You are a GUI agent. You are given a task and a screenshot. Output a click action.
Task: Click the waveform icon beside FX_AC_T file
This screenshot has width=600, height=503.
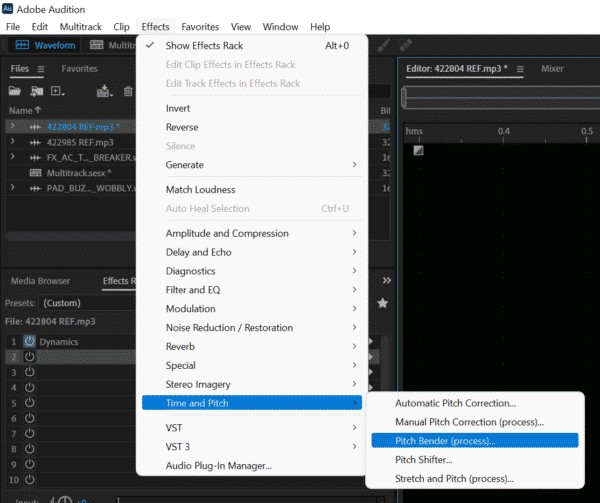click(35, 158)
